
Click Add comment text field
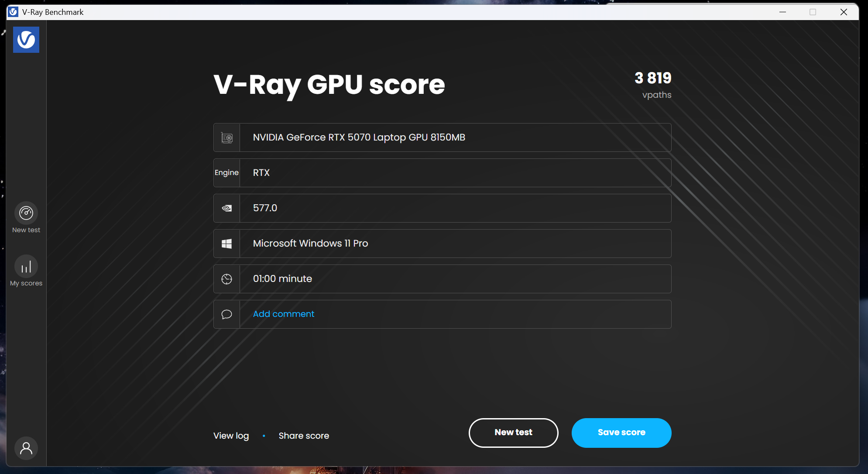284,314
